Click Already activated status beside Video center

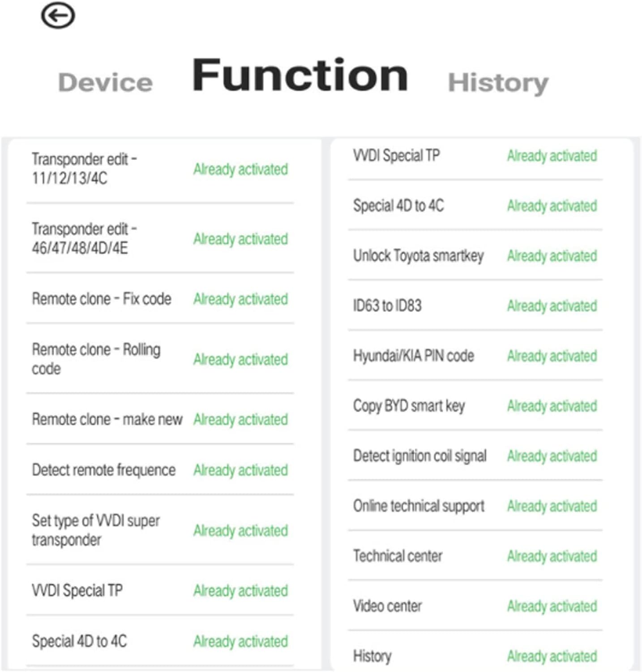coord(552,606)
